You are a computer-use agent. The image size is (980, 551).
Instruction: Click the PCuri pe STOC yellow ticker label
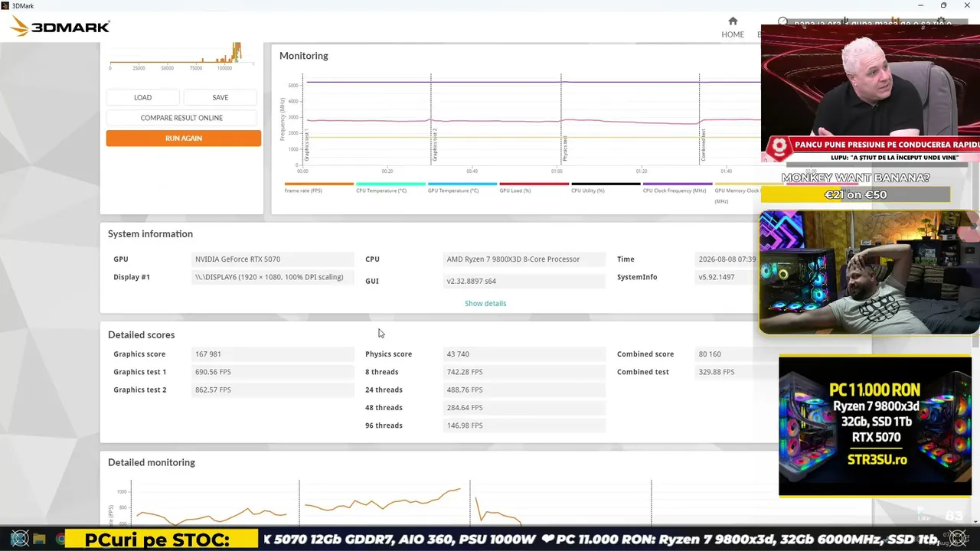pyautogui.click(x=162, y=540)
